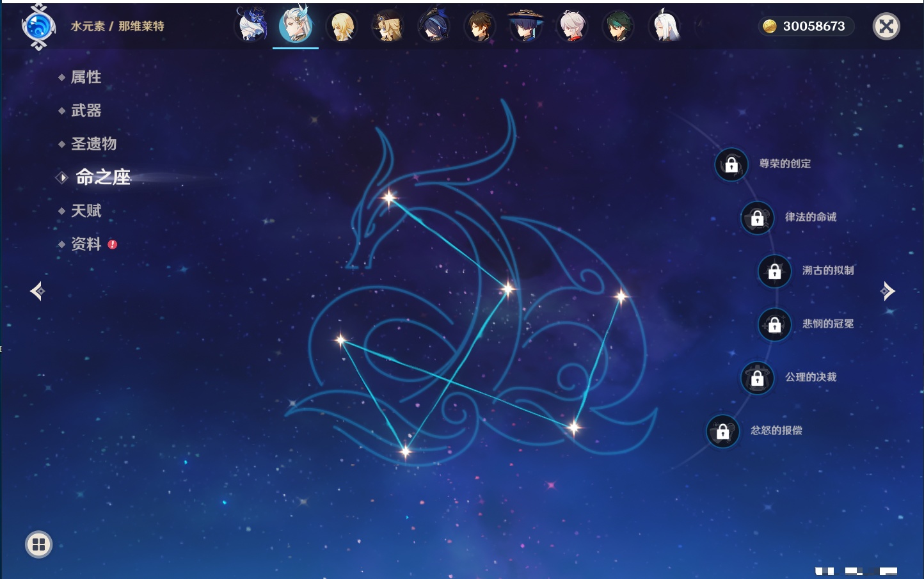Switch to Wanderer's avatar with wide hat
This screenshot has width=924, height=579.
pos(525,26)
